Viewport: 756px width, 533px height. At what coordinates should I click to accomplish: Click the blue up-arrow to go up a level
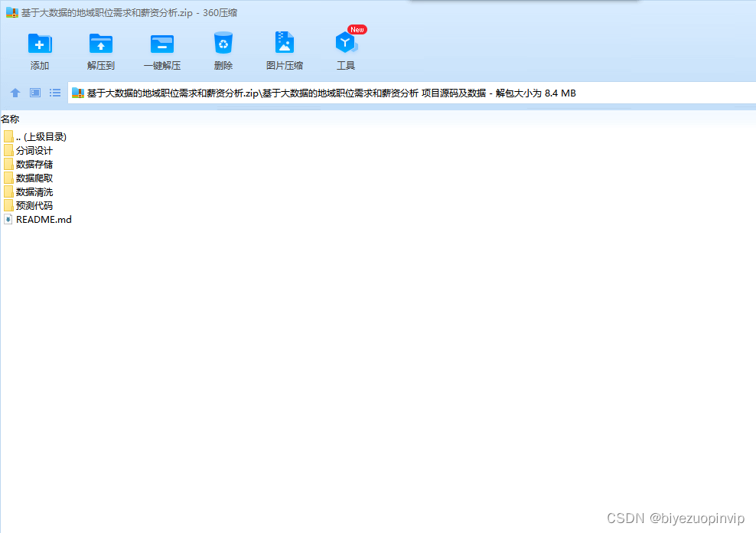(x=15, y=93)
